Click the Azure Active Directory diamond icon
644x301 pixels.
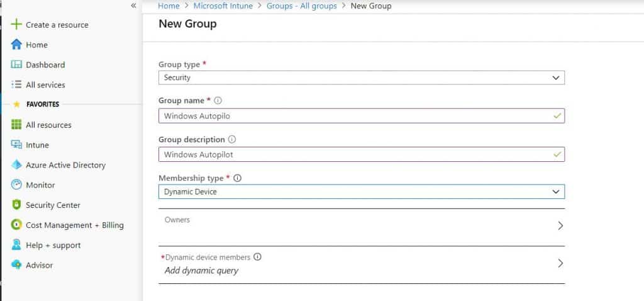pos(16,165)
